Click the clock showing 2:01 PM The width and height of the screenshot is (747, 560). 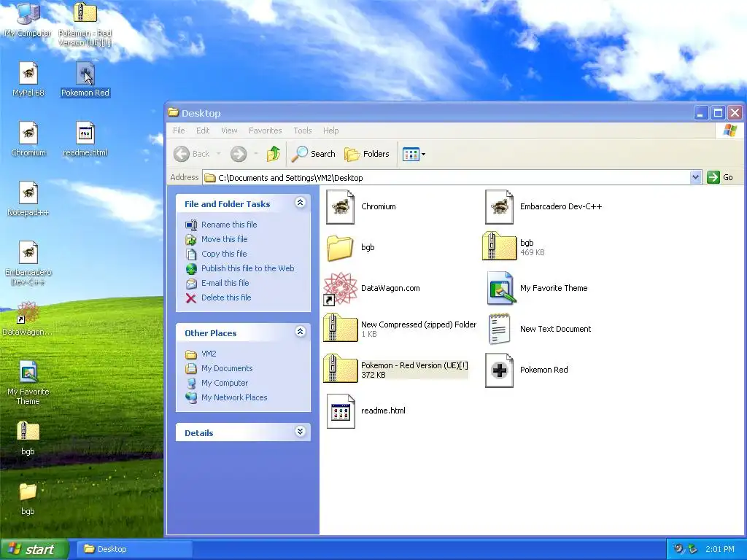coord(720,550)
